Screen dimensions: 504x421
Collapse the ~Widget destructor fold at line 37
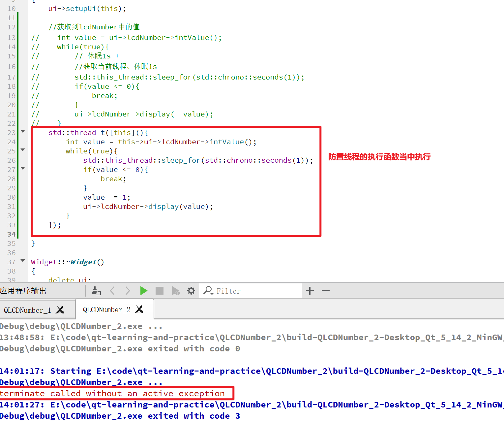point(23,261)
